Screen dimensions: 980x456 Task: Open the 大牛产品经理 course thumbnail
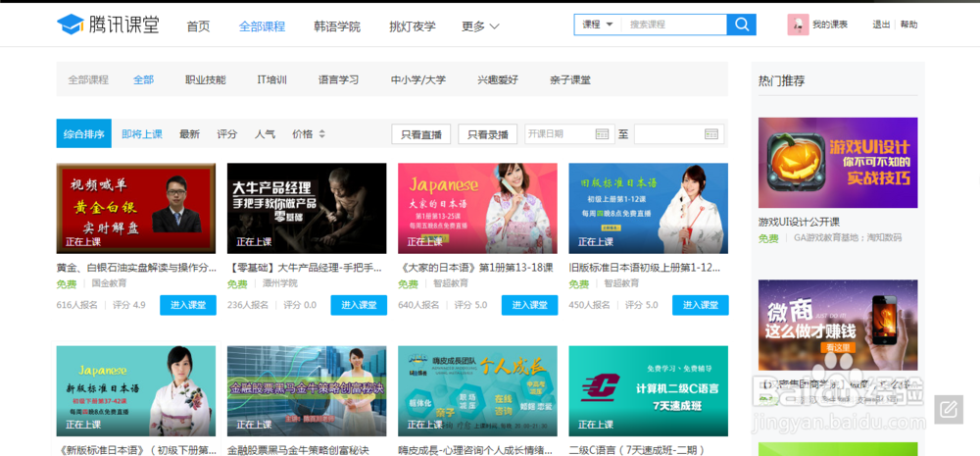306,208
